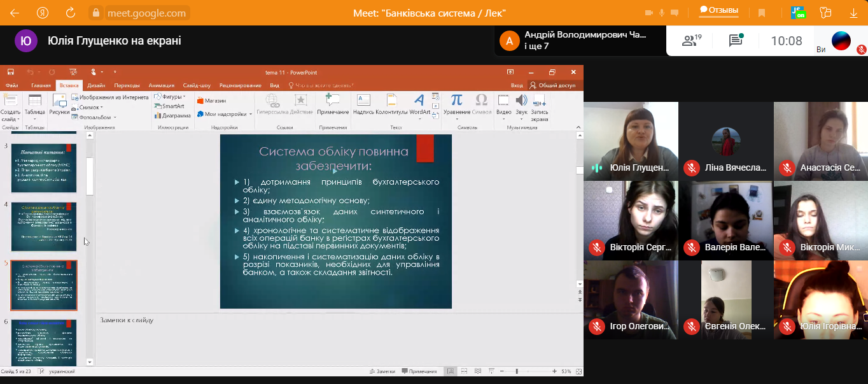868x384 pixels.
Task: Switch to Normal view in status bar
Action: (x=450, y=371)
